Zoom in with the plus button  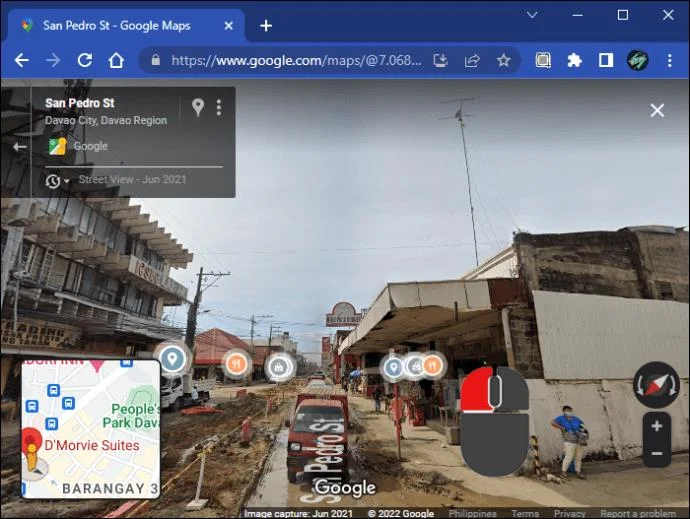click(657, 426)
